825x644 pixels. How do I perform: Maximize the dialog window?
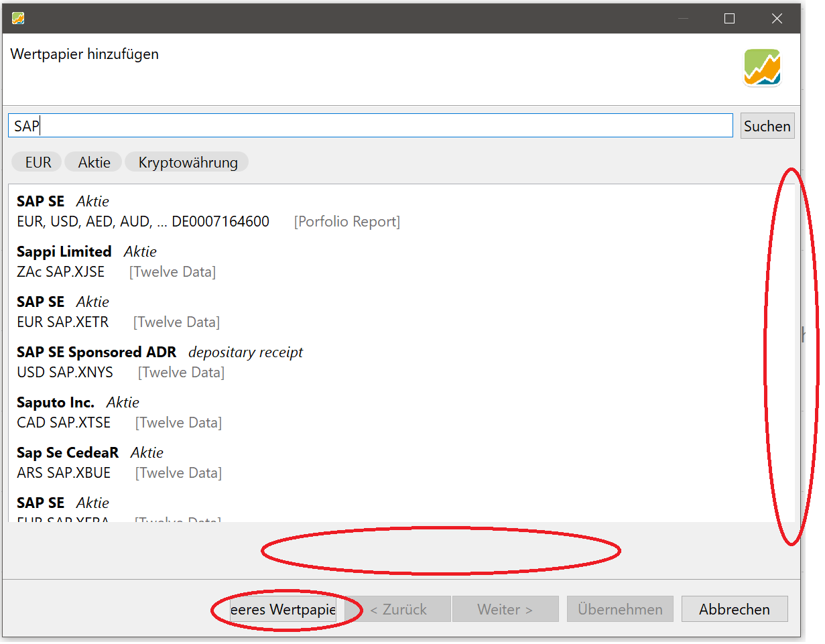click(x=730, y=18)
